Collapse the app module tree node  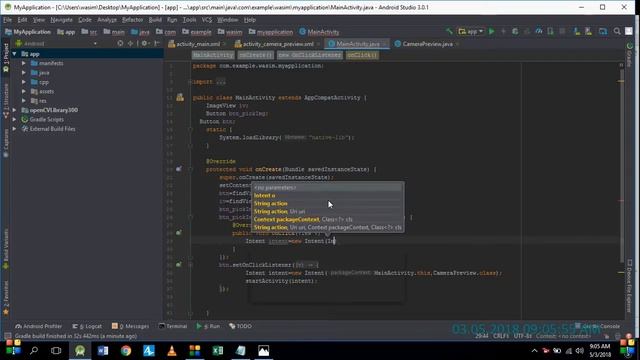pyautogui.click(x=15, y=54)
